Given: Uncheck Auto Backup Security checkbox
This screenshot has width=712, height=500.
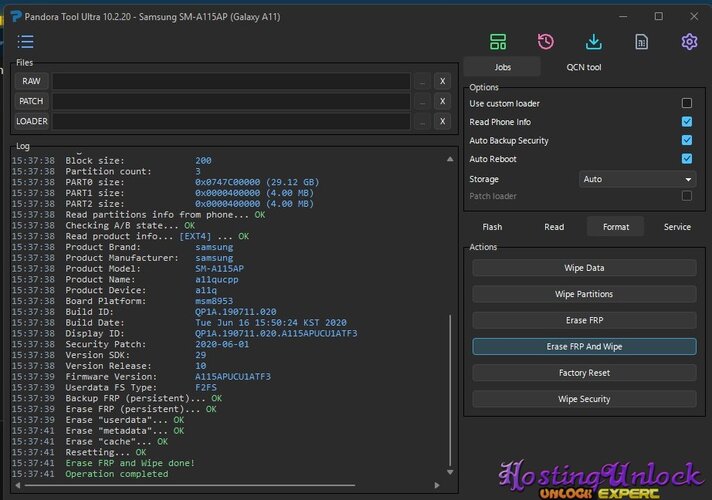Looking at the screenshot, I should [x=687, y=140].
